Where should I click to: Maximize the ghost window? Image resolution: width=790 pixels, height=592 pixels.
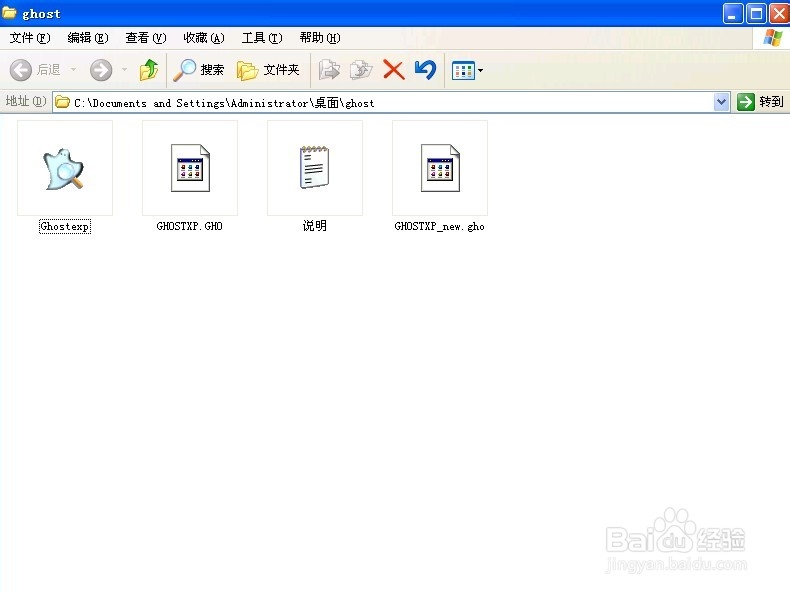pos(756,14)
